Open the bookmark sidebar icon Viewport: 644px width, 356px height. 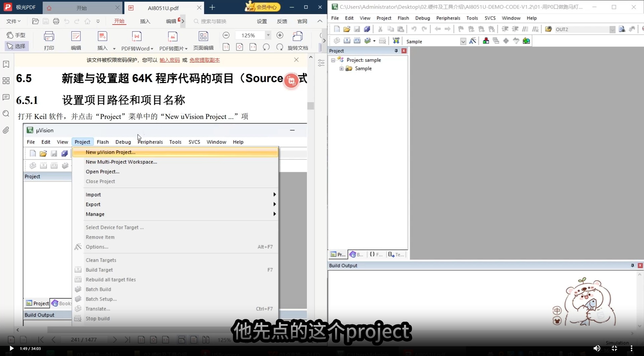[x=6, y=64]
